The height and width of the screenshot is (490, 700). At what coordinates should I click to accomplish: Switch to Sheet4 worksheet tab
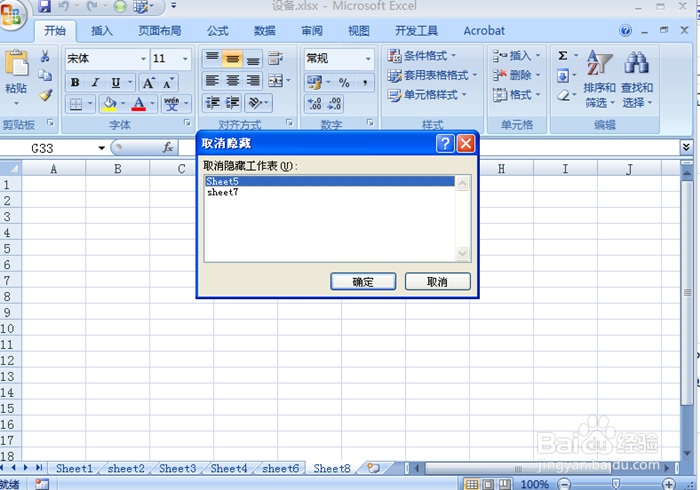click(229, 469)
